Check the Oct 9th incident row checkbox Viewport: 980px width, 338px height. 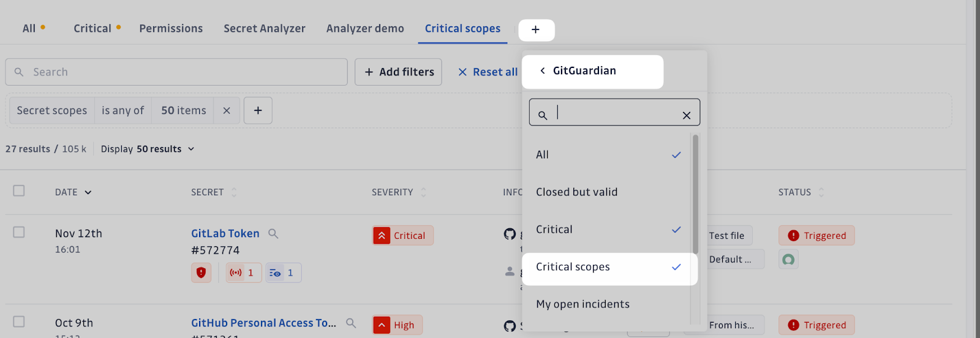pos(19,321)
